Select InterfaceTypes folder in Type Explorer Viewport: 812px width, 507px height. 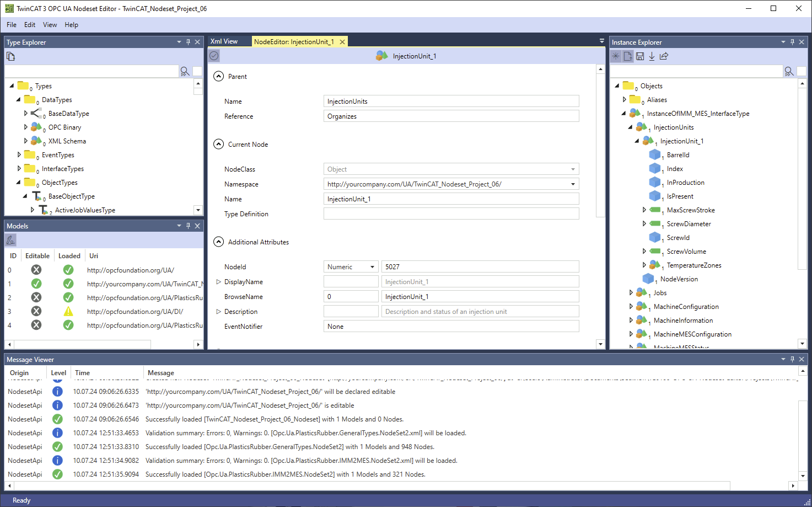[x=63, y=169]
